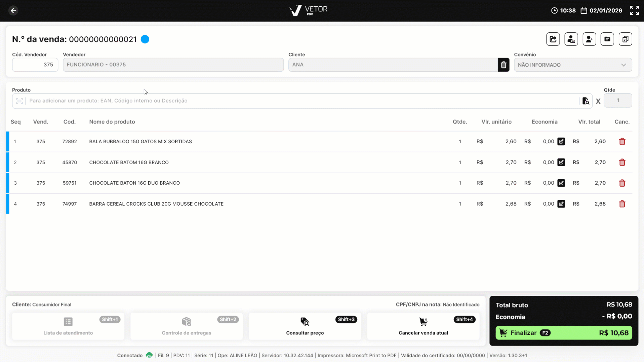Screen dimensions: 644x362
Task: Focus the Qtde quantity field
Action: coord(618,101)
